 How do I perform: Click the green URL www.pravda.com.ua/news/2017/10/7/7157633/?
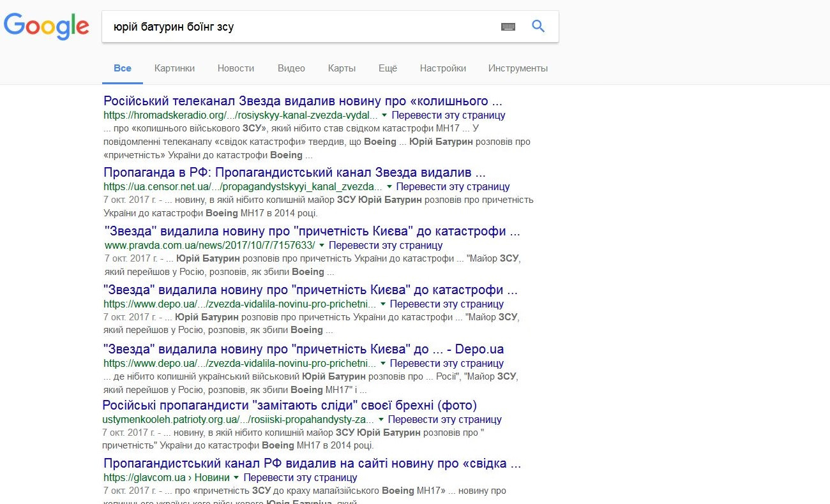(210, 246)
